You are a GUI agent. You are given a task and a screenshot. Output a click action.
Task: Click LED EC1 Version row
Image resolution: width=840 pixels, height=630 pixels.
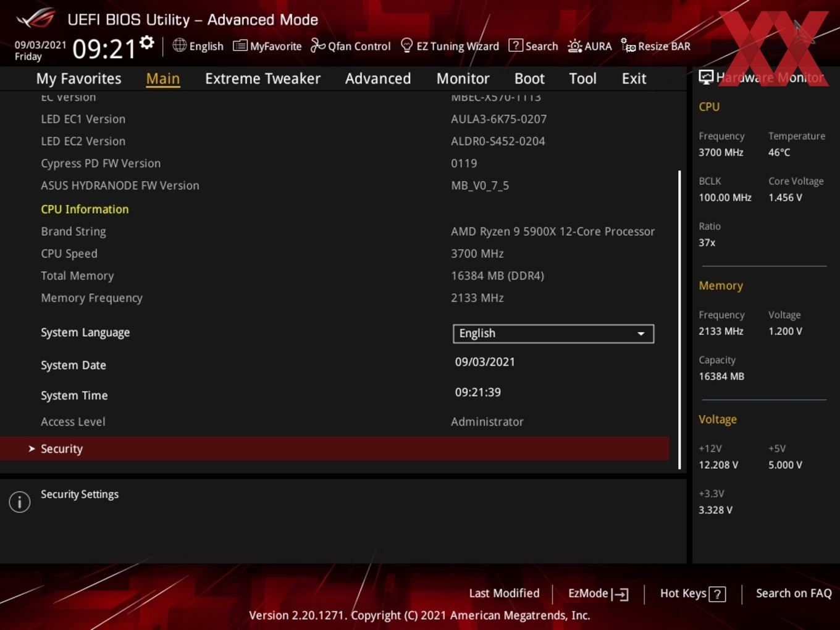pos(83,119)
